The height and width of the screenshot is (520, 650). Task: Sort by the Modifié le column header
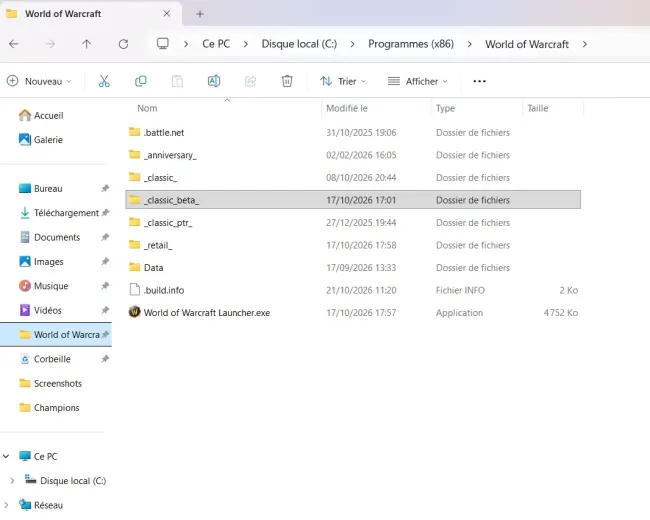point(347,108)
